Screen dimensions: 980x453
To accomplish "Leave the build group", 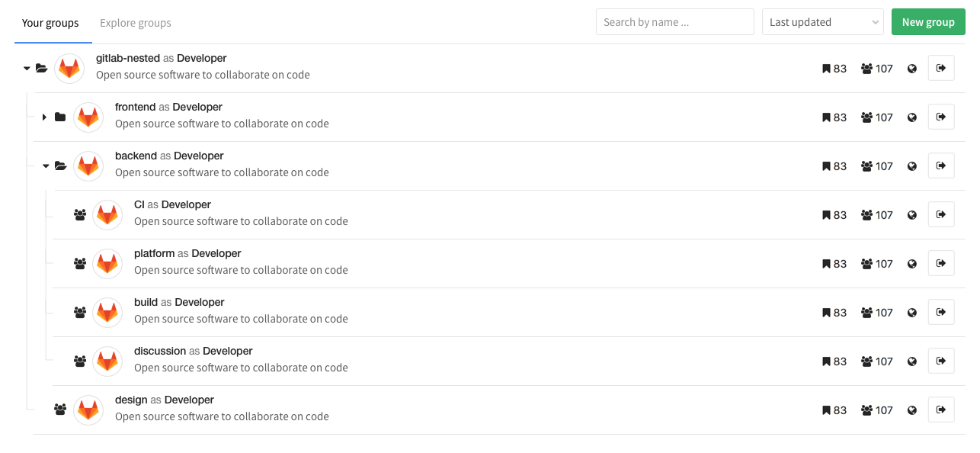I will pyautogui.click(x=941, y=312).
